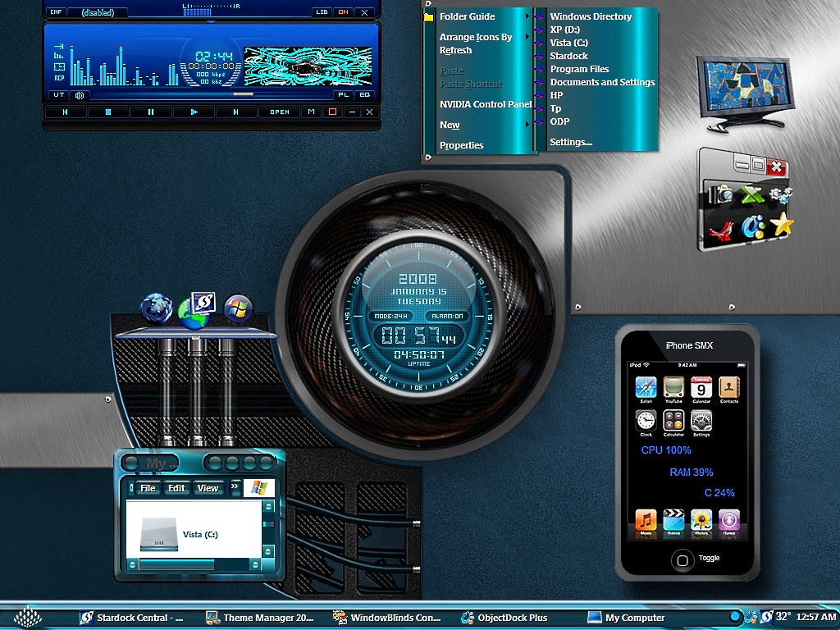Click the volume speaker icon in player
840x630 pixels.
tap(80, 95)
